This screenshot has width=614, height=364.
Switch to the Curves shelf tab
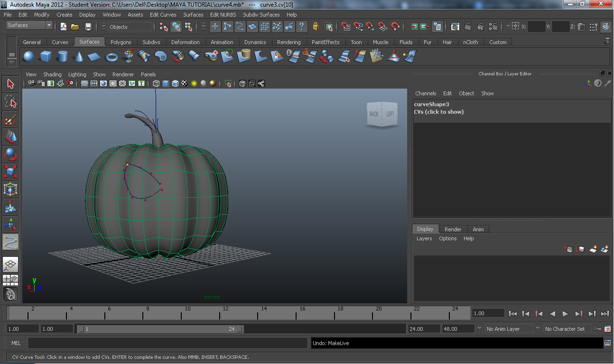tap(60, 42)
